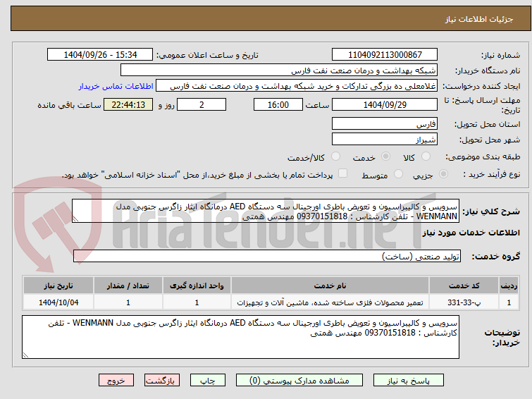532x399 pixels.
Task: Click service name cell تعمیر محصولات فلزی
Action: 330,302
